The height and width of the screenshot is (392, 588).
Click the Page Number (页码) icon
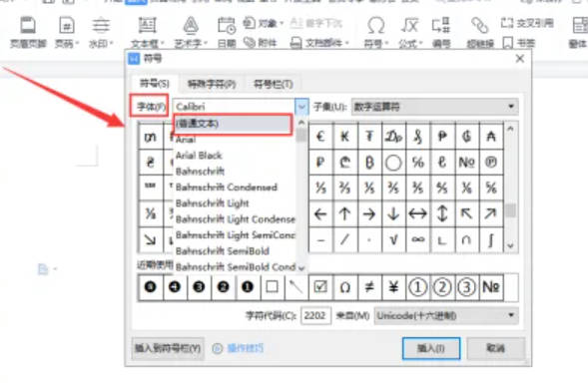[x=66, y=25]
